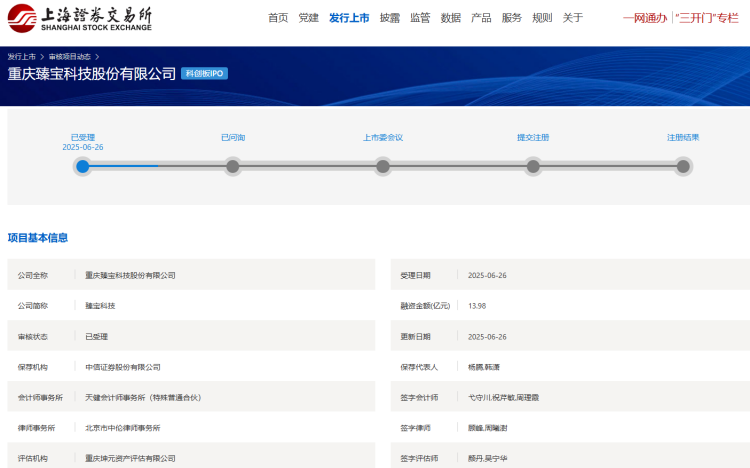Open the 一网通办 link
Screen dimensions: 750x468
pyautogui.click(x=644, y=18)
